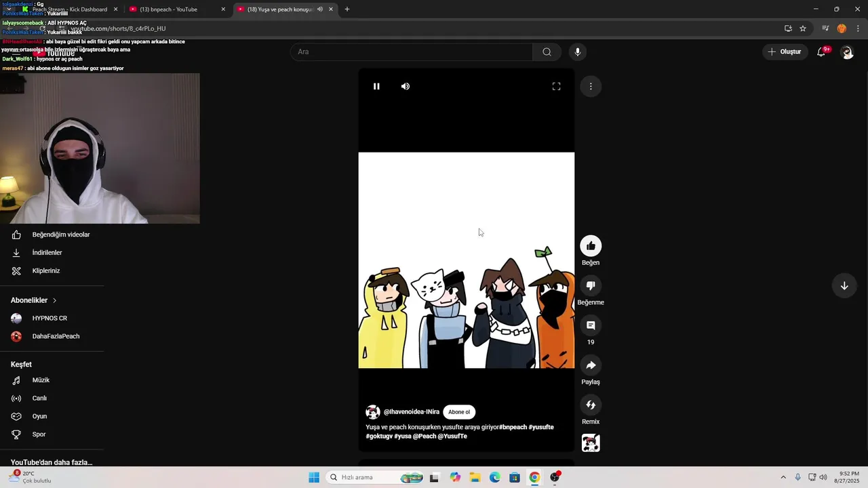Click the #yusufte hashtag
868x488 pixels.
tap(541, 427)
